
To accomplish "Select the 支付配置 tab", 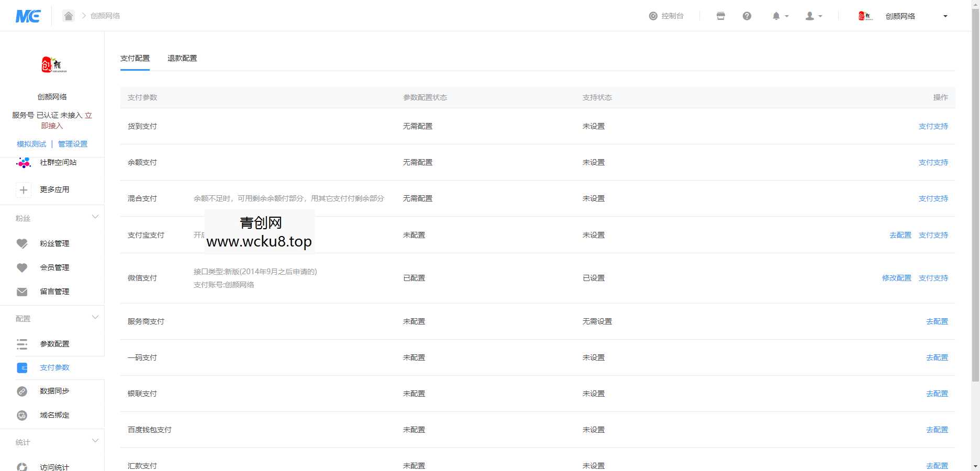I will tap(135, 58).
